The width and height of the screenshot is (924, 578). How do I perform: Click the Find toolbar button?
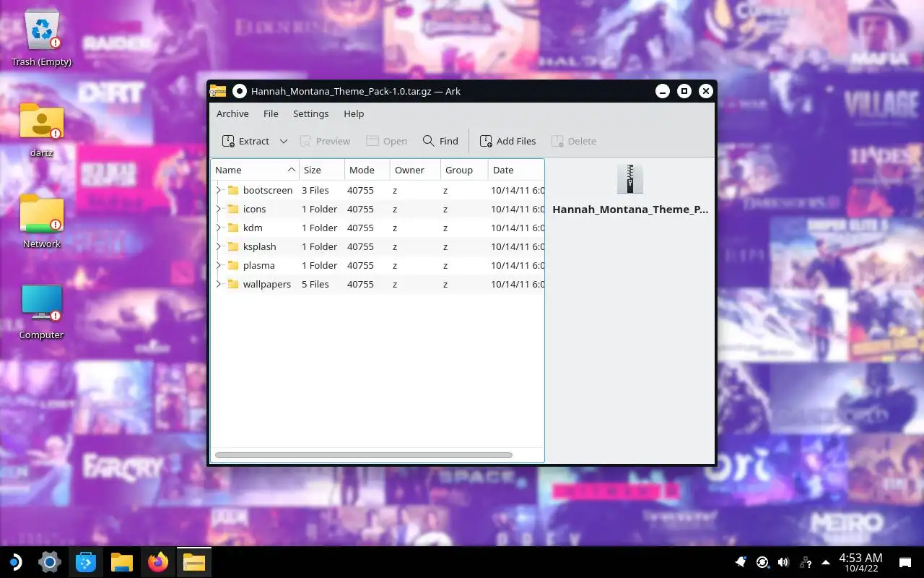[440, 141]
